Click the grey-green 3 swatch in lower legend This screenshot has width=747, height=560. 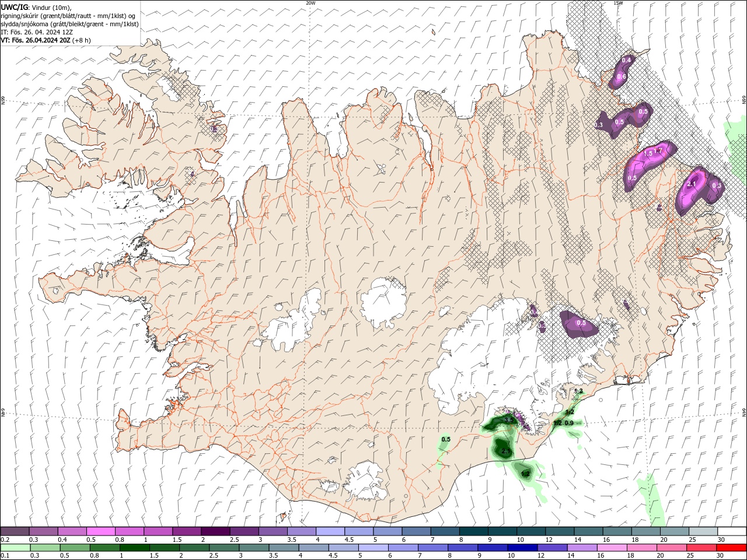click(x=254, y=548)
